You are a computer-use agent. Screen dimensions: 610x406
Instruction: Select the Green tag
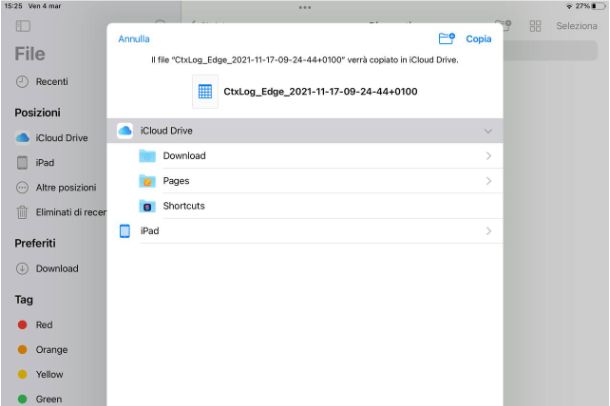40,399
